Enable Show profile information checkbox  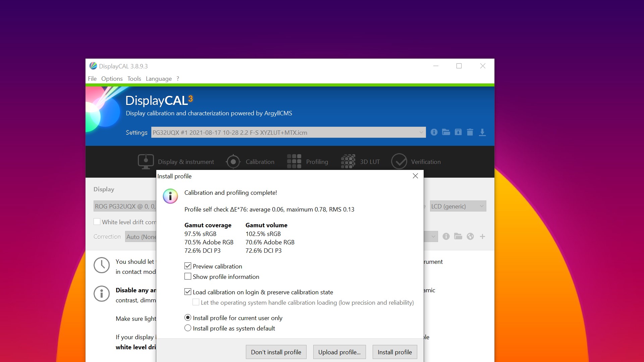[188, 277]
